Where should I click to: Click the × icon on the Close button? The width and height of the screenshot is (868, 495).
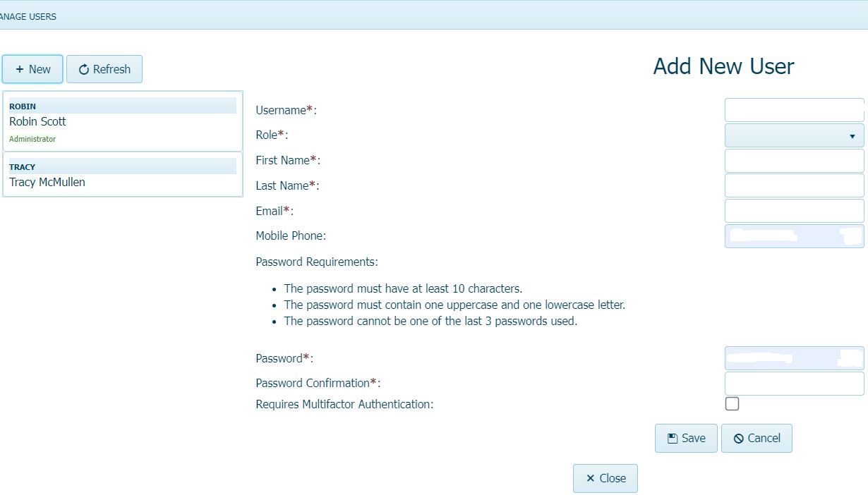[589, 478]
